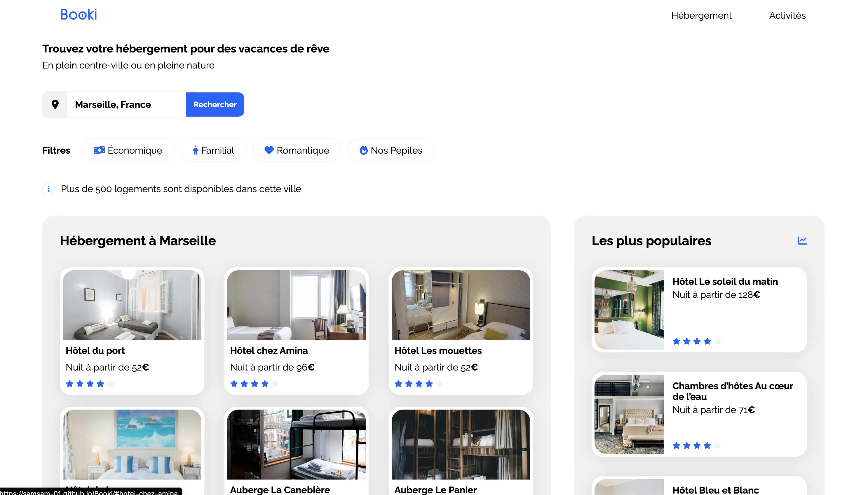Open the Hôtel Les mouettes room photo

tap(461, 305)
